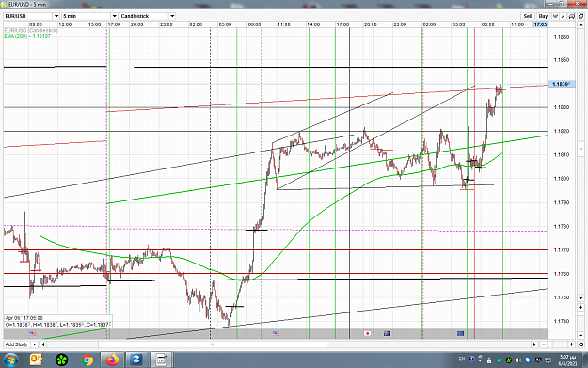Screen dimensions: 588x368
Task: Click the current price tag 1.1839
Action: point(561,84)
